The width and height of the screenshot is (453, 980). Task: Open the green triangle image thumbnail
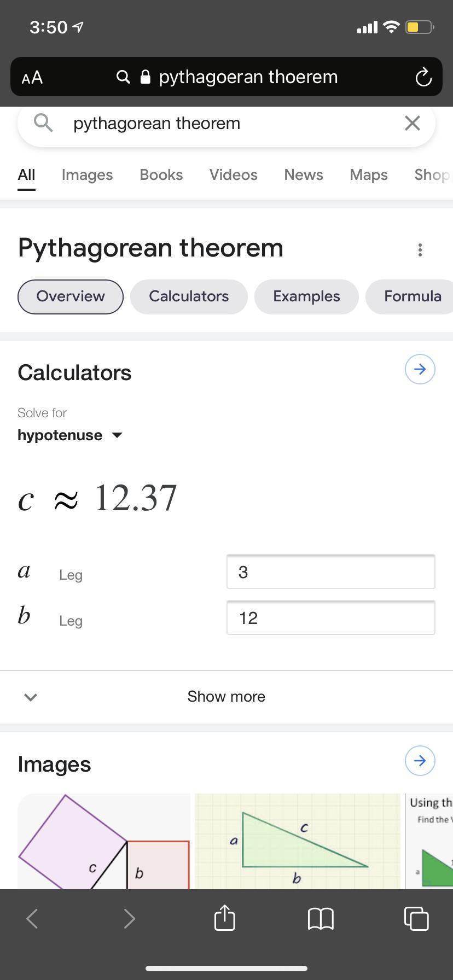pos(298,842)
